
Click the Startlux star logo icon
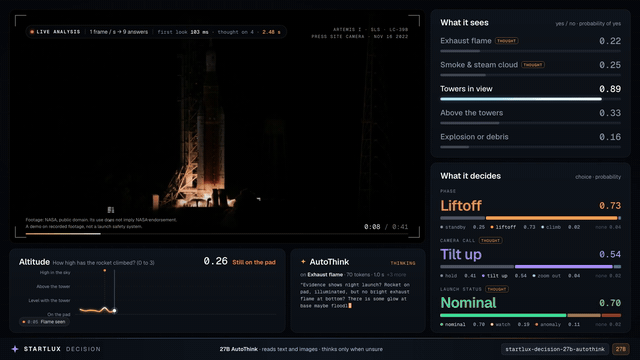(15, 349)
